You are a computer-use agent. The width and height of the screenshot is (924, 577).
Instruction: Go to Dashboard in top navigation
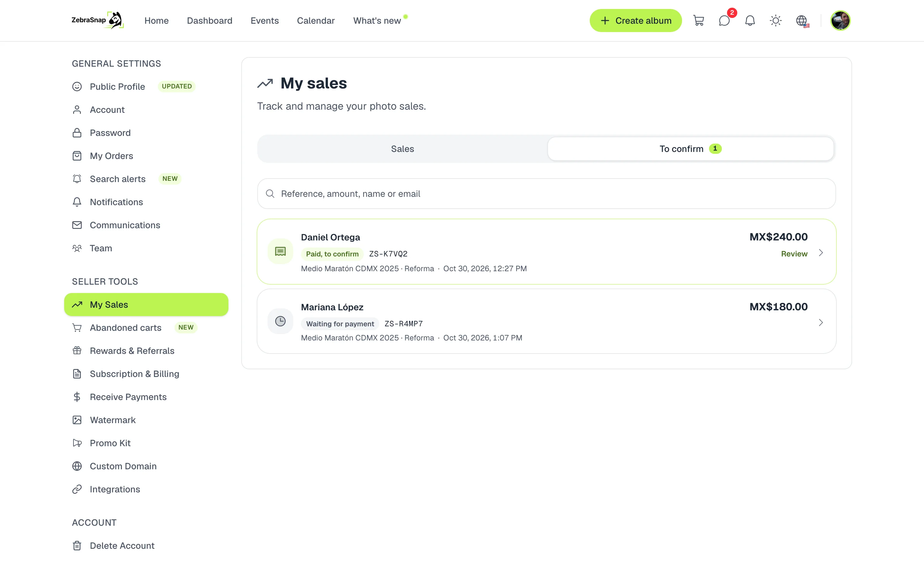pos(209,21)
